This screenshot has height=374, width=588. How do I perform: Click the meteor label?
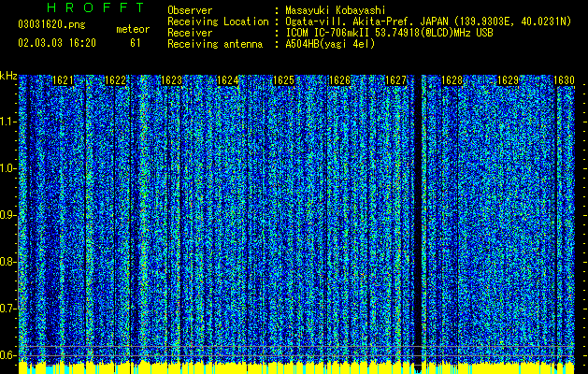[x=133, y=29]
